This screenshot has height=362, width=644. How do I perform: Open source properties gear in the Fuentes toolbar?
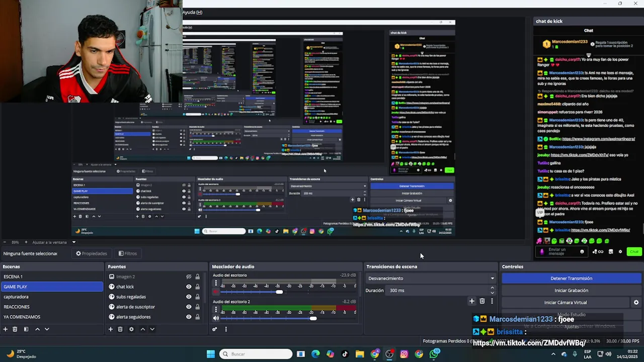pos(131,329)
